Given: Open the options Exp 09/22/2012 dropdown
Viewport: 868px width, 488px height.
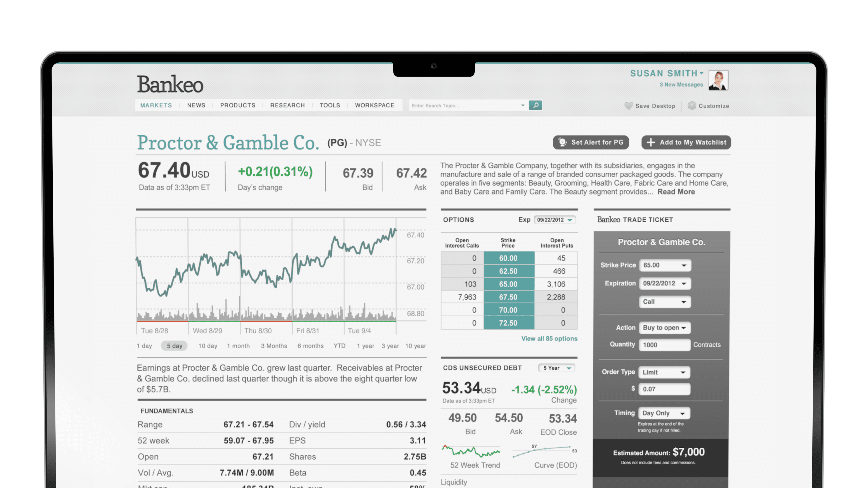Looking at the screenshot, I should [555, 220].
